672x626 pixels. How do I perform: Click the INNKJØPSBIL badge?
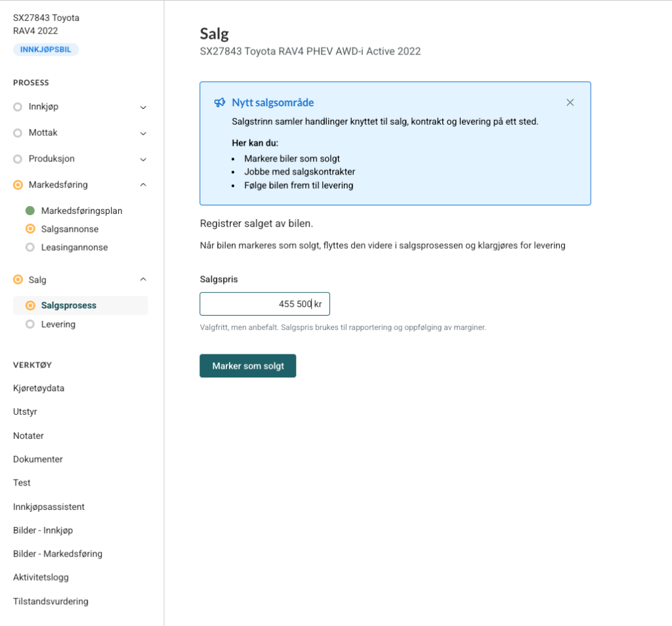pyautogui.click(x=45, y=49)
